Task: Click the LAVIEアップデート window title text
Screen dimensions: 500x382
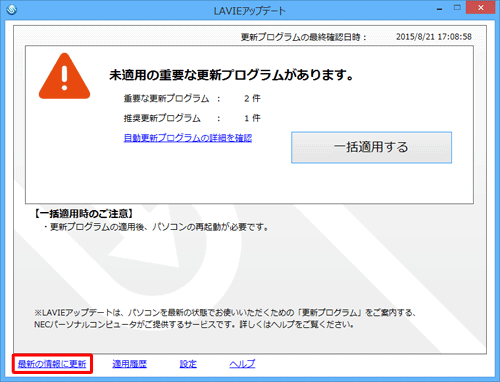Action: (x=250, y=11)
